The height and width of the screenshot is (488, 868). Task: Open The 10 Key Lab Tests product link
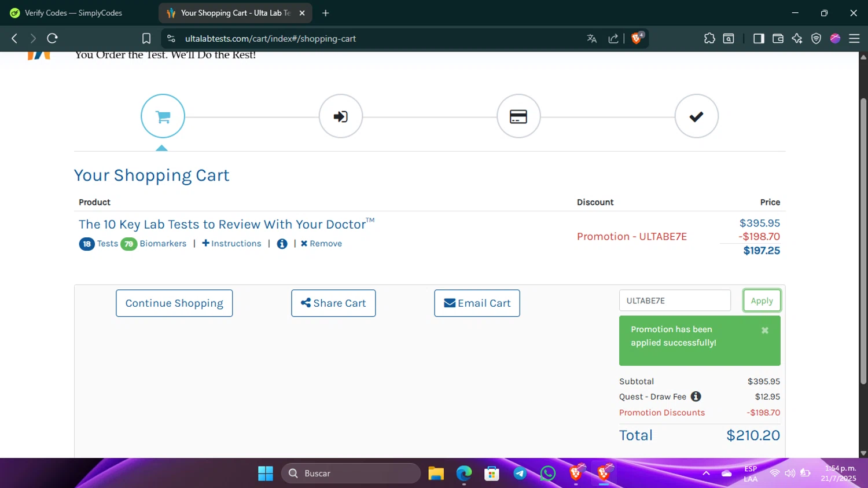226,224
